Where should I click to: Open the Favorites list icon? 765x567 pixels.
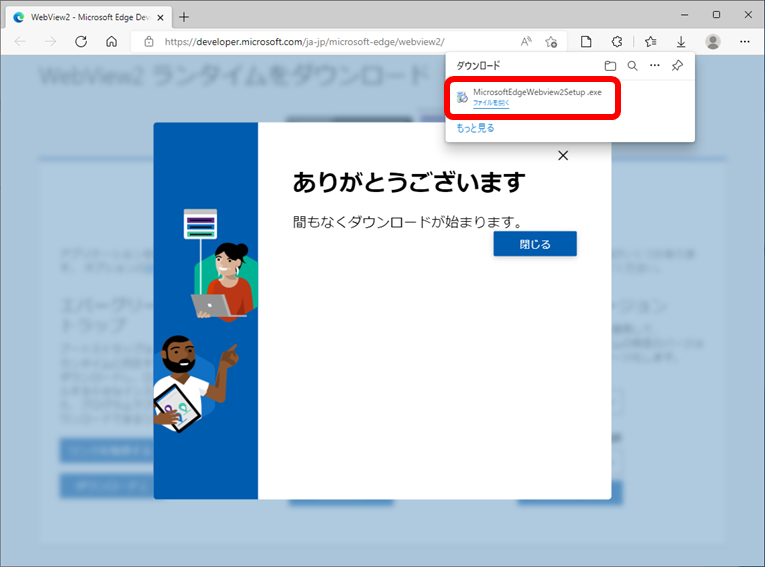pos(650,41)
